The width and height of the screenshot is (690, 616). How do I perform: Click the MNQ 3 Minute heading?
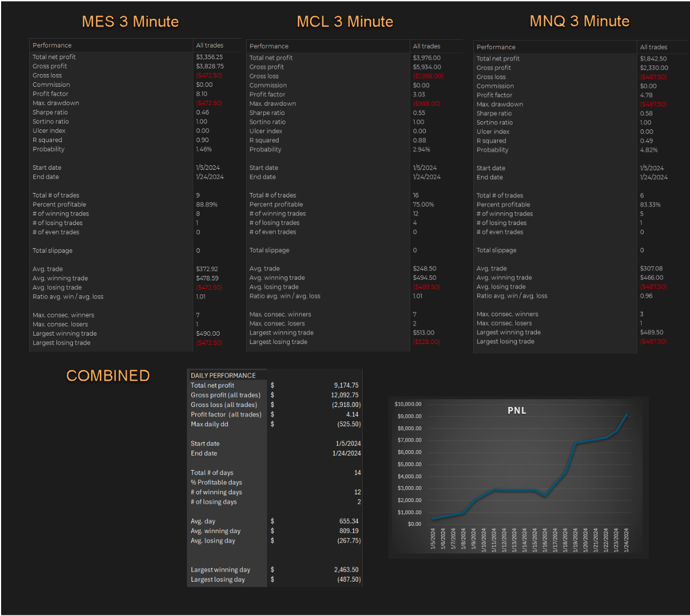(579, 21)
